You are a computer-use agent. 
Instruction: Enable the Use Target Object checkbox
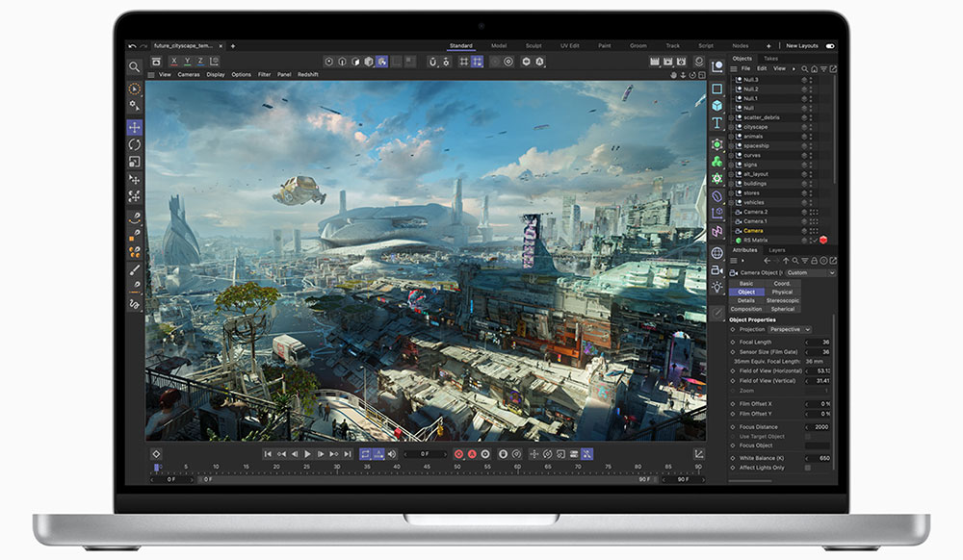pos(808,436)
